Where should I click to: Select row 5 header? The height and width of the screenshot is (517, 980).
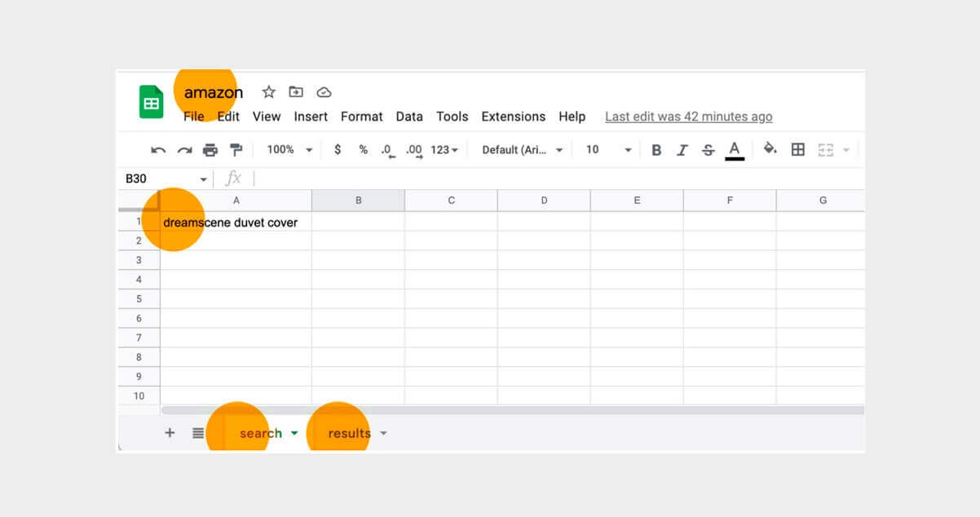coord(139,299)
